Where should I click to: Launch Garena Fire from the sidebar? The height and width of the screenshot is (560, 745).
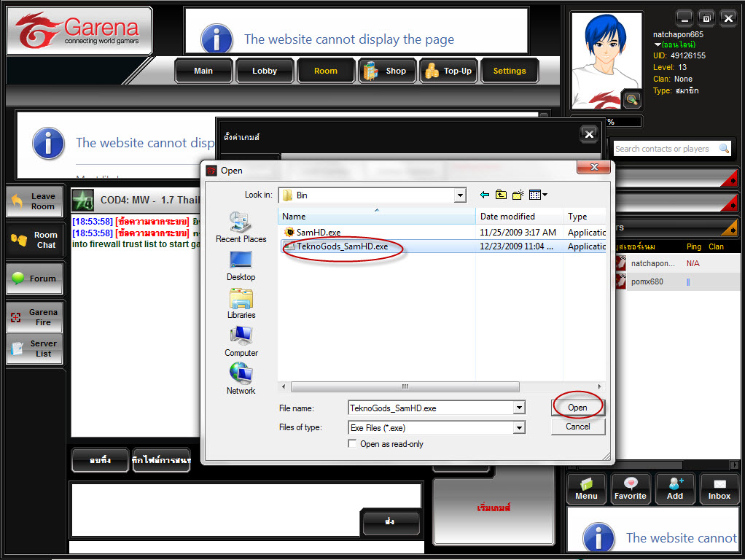click(35, 317)
